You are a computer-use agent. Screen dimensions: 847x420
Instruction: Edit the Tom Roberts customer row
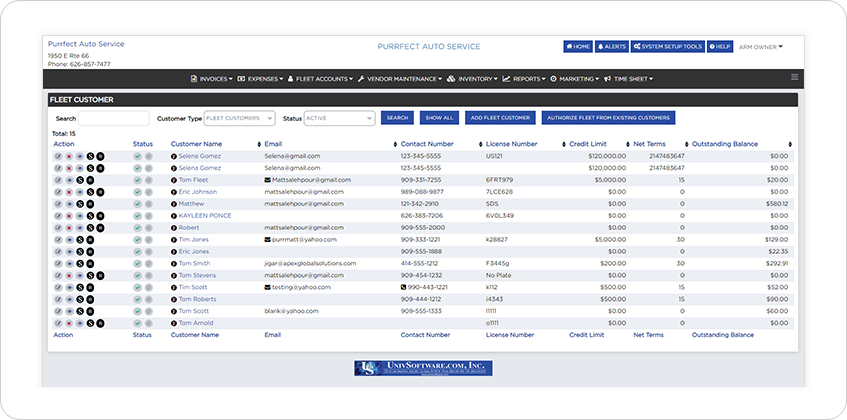pos(58,299)
